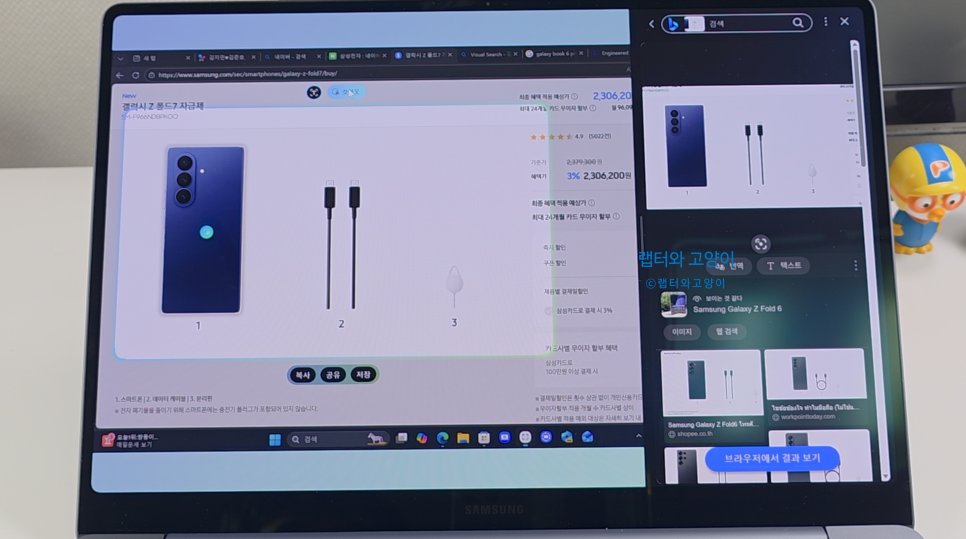Image resolution: width=966 pixels, height=539 pixels.
Task: Click the SIM ejector pin image numbered 3
Action: point(454,285)
